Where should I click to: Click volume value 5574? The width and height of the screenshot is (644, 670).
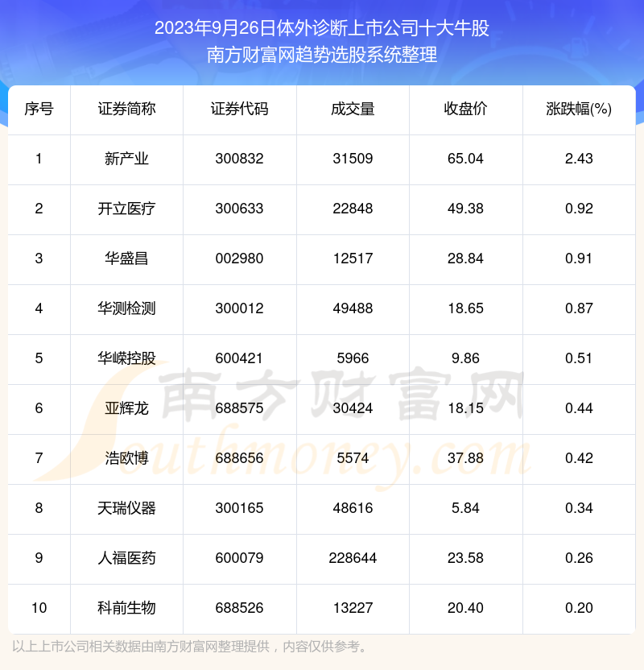pos(353,458)
